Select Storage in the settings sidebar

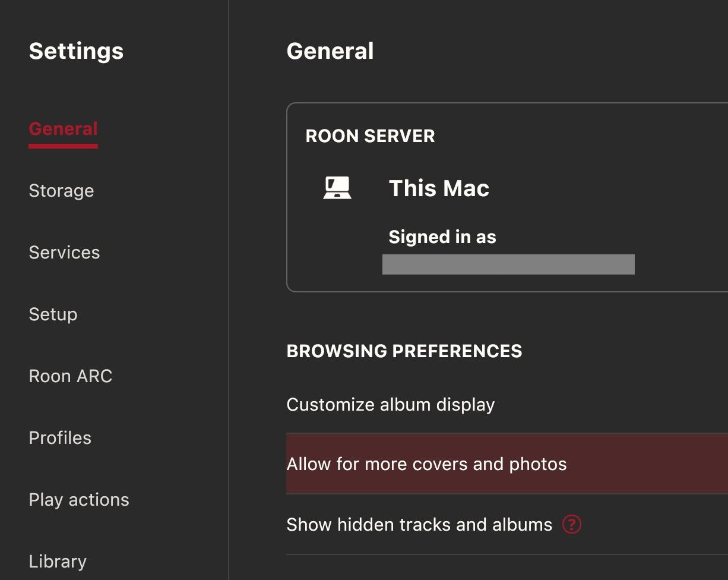pyautogui.click(x=61, y=191)
